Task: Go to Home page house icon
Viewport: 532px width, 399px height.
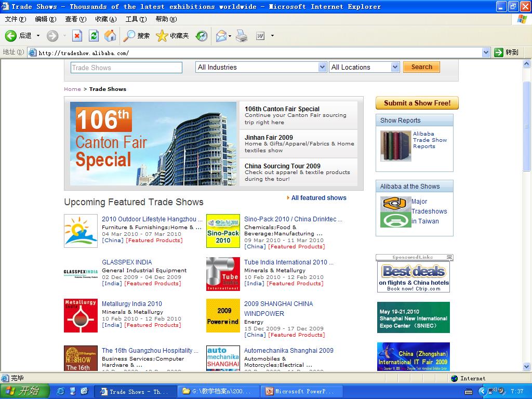Action: pos(110,36)
